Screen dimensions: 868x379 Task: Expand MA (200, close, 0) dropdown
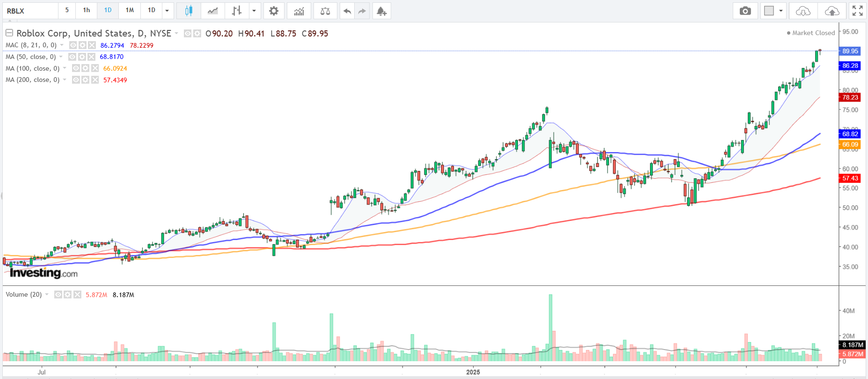(x=65, y=80)
